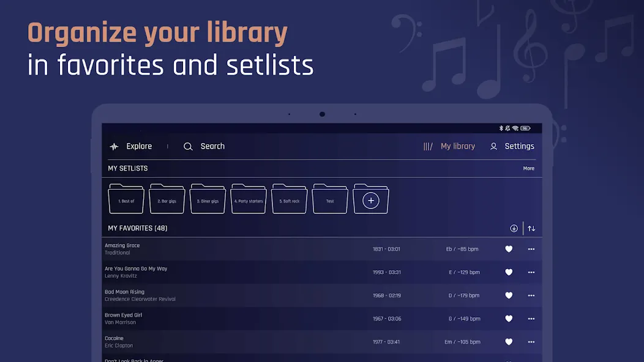
Task: Download all favorites icon
Action: (514, 228)
